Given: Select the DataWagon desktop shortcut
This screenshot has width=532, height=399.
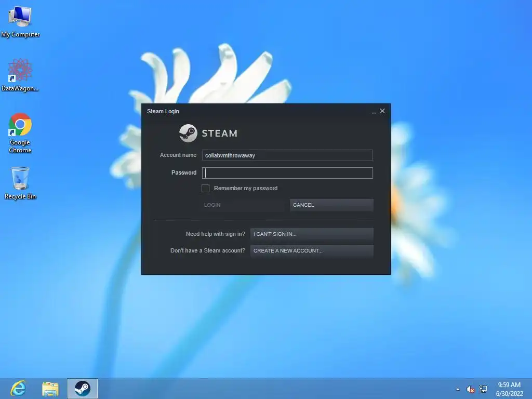Looking at the screenshot, I should tap(20, 75).
